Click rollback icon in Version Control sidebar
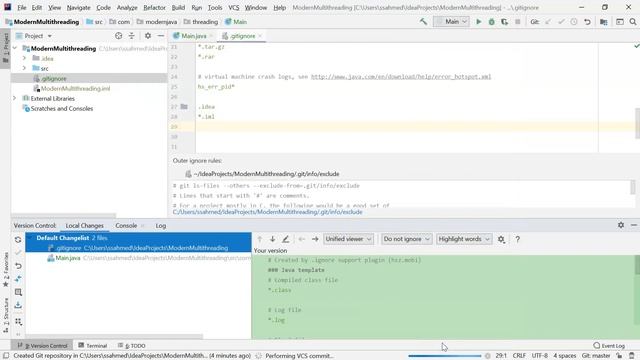 coord(18,266)
